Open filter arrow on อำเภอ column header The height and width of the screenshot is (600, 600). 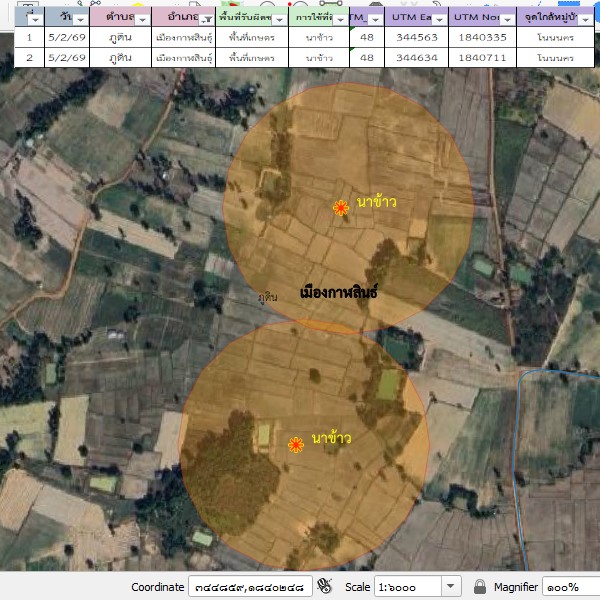click(x=206, y=19)
